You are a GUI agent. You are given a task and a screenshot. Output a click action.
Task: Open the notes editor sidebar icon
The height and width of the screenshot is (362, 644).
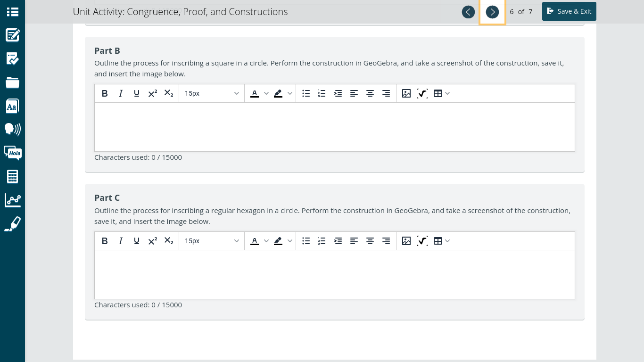tap(12, 35)
